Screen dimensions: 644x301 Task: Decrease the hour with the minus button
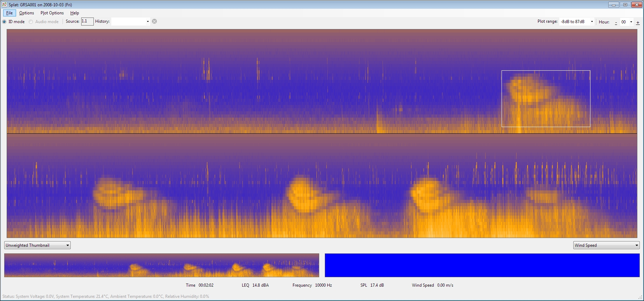(616, 22)
